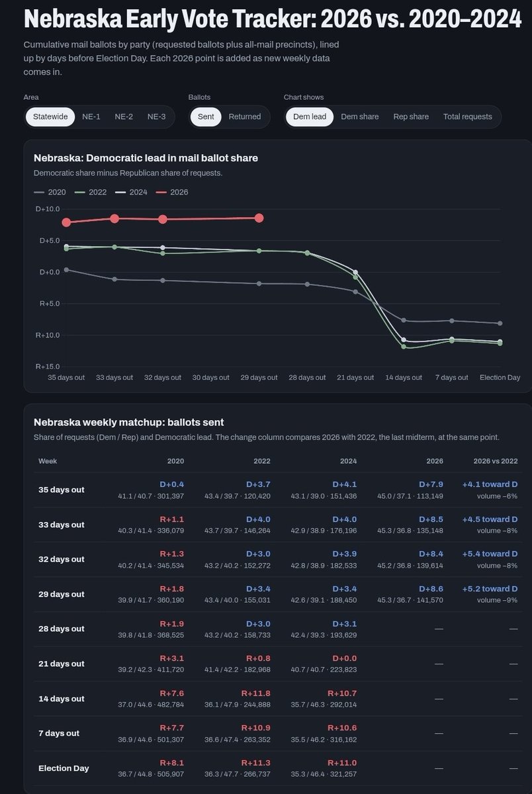Screen dimensions: 532x794
Task: Toggle the 2022 legend series
Action: tap(91, 192)
